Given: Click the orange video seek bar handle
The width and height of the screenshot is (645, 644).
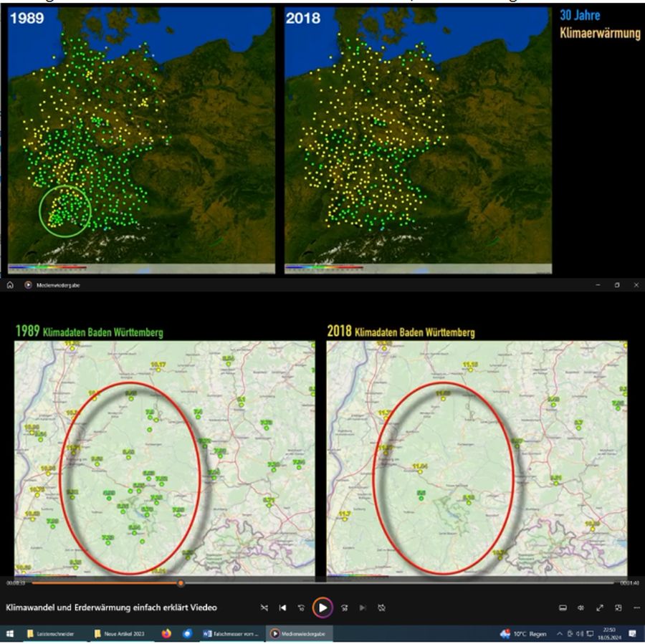Looking at the screenshot, I should pyautogui.click(x=181, y=583).
